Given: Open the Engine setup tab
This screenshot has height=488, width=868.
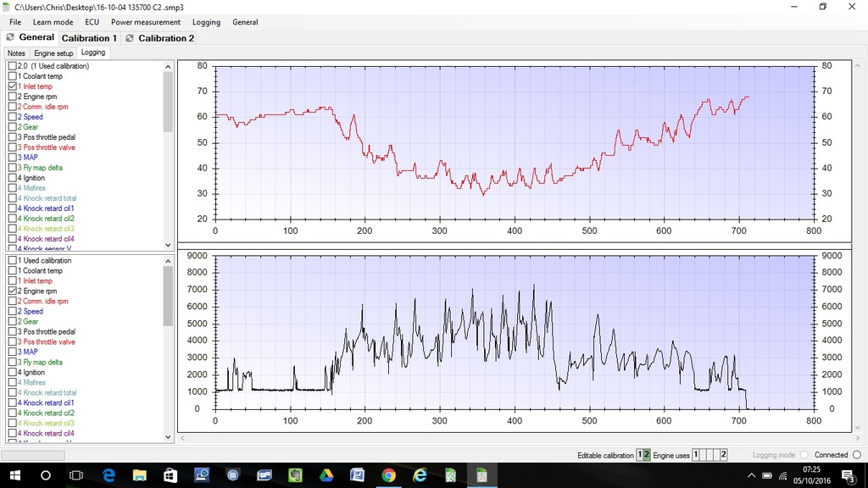Looking at the screenshot, I should click(53, 53).
